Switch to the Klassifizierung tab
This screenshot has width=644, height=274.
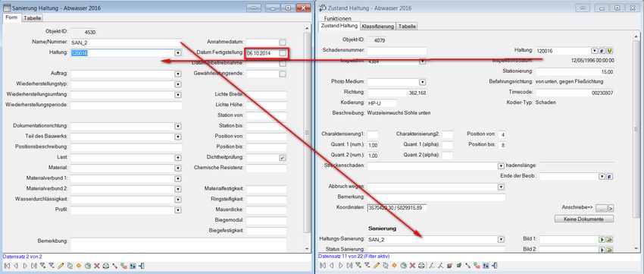(378, 26)
